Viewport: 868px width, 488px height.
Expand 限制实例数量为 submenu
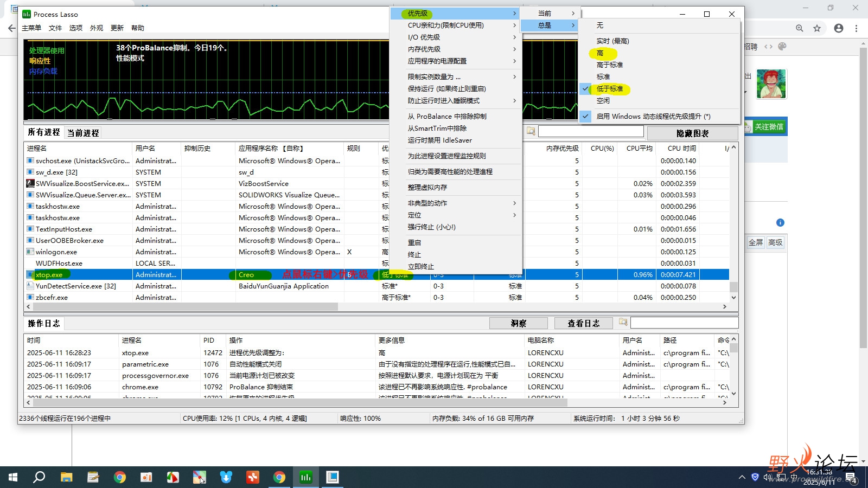(456, 77)
